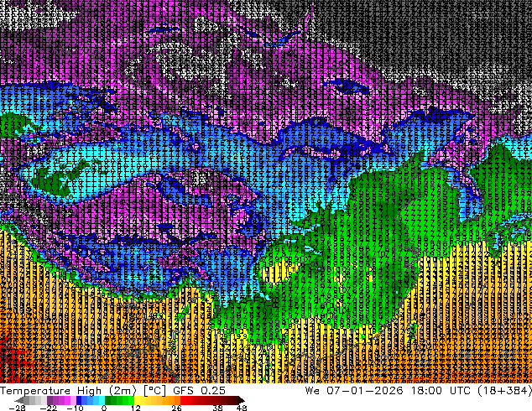Click the yellow legend swatch at 12

tap(138, 400)
